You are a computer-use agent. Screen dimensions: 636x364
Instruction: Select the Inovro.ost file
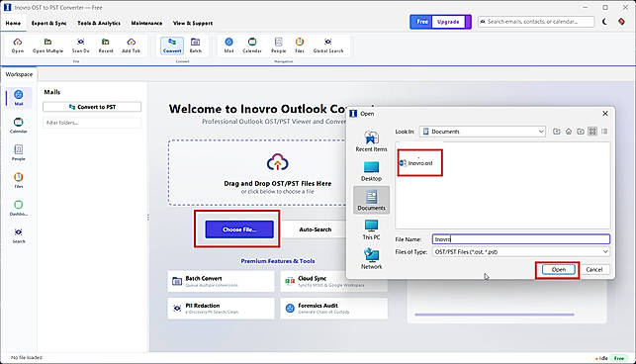coord(416,163)
